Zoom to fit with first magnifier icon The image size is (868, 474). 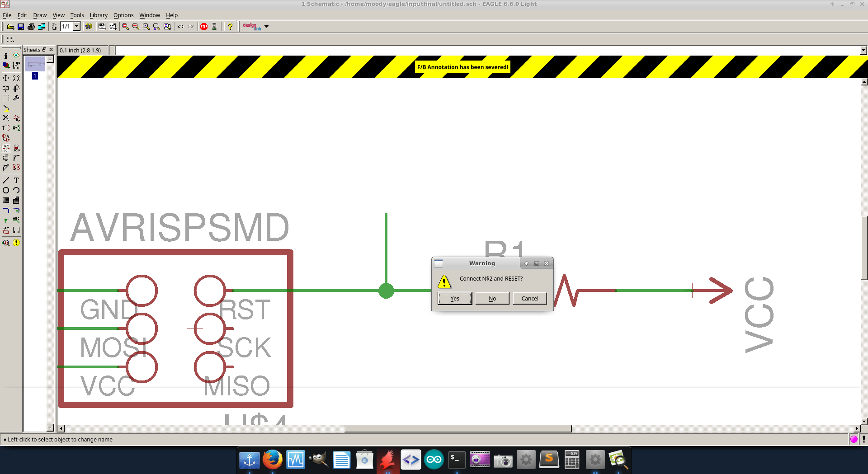coord(126,27)
